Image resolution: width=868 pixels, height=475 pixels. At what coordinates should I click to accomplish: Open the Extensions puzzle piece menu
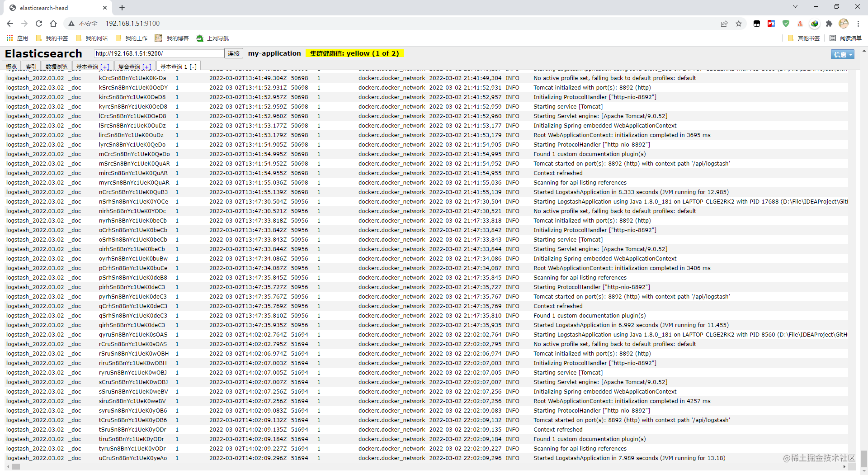pos(829,24)
